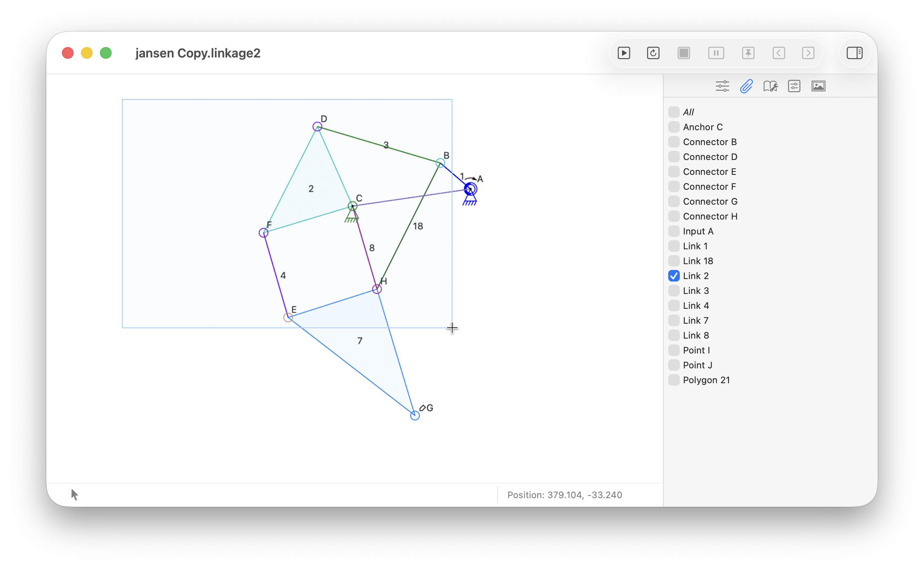Click the Position readout in status bar
The height and width of the screenshot is (568, 924).
tap(564, 495)
